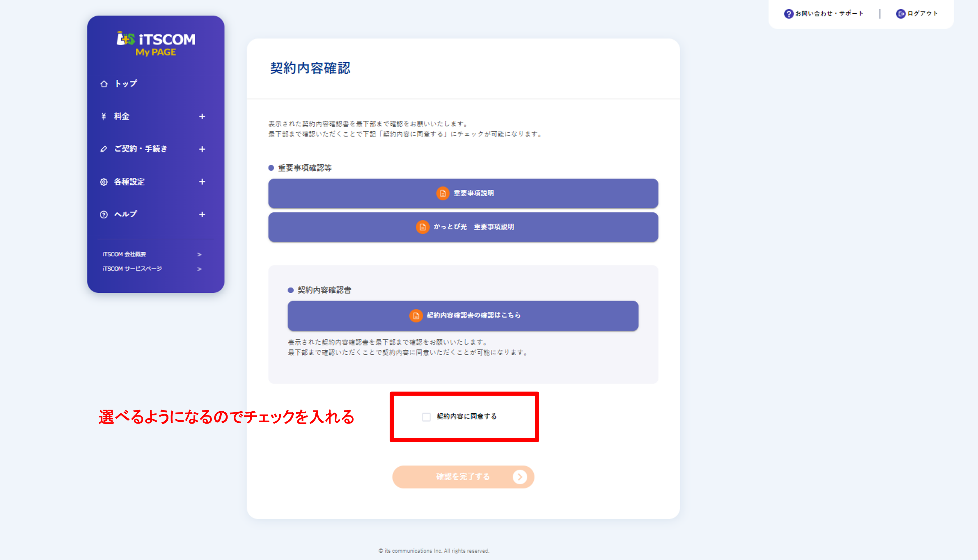Click the 確認を完了する button
The width and height of the screenshot is (978, 560).
click(x=463, y=477)
